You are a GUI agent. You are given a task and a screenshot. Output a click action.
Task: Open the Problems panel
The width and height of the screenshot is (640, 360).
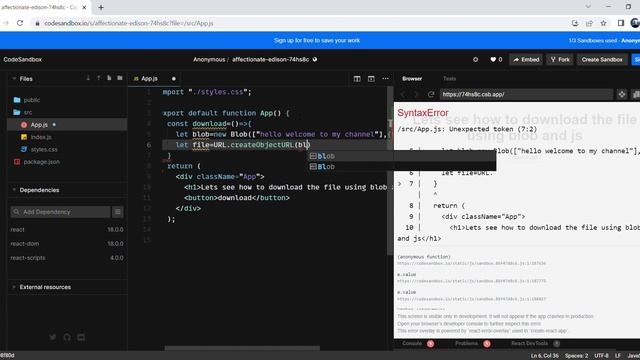(466, 344)
